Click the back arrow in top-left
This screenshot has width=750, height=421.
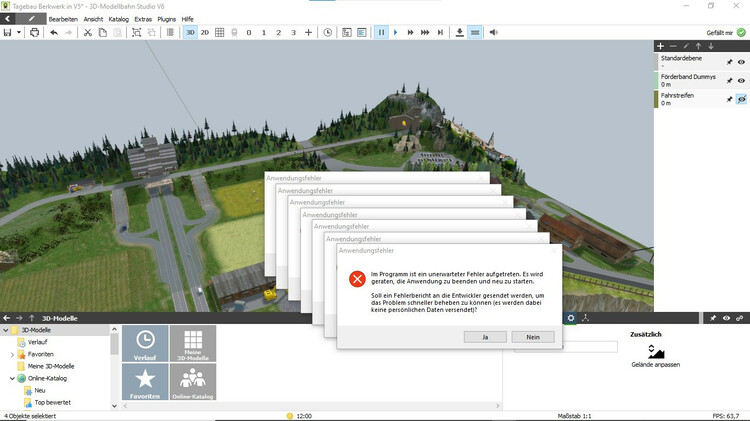[x=8, y=19]
